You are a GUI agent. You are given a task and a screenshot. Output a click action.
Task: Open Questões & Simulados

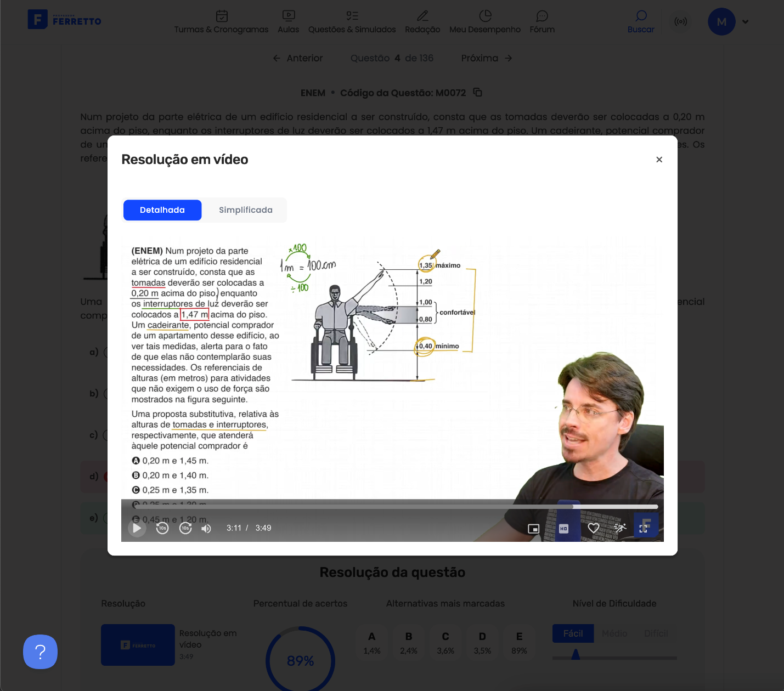click(352, 22)
